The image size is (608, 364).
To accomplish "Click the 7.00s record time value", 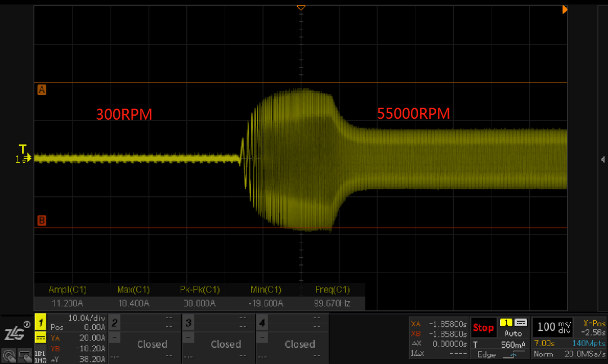I will point(544,343).
